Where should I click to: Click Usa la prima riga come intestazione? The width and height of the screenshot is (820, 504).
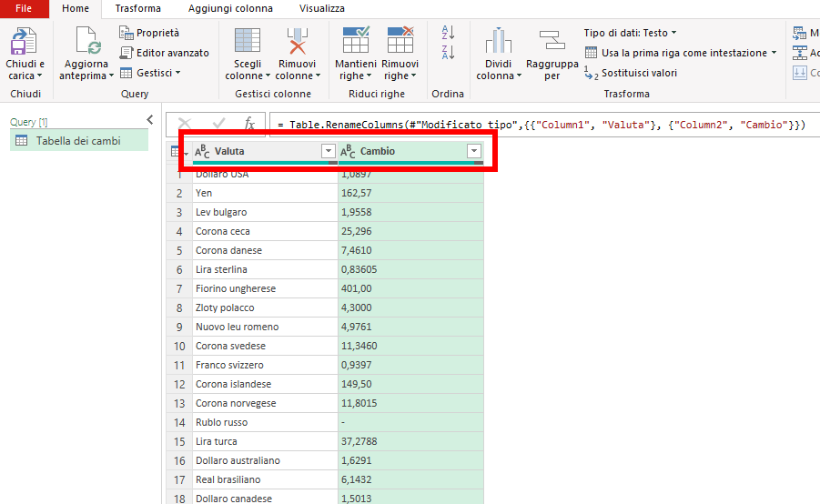(684, 53)
